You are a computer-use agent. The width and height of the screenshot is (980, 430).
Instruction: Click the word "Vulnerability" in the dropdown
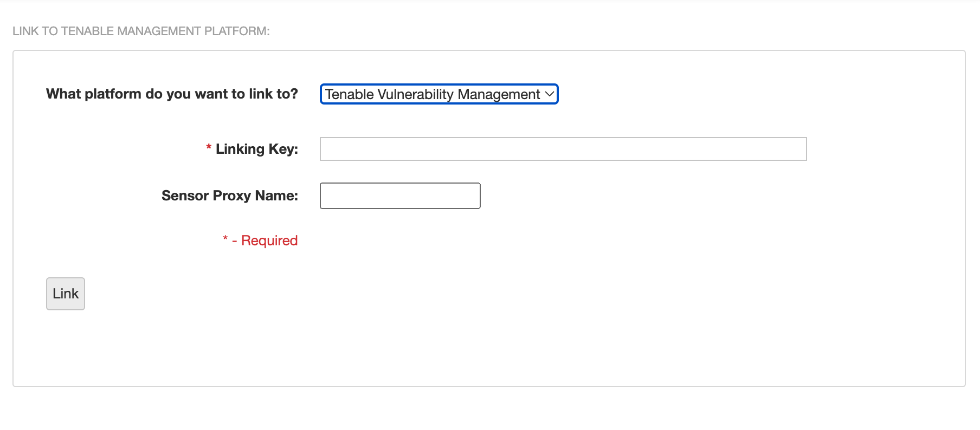[x=415, y=94]
